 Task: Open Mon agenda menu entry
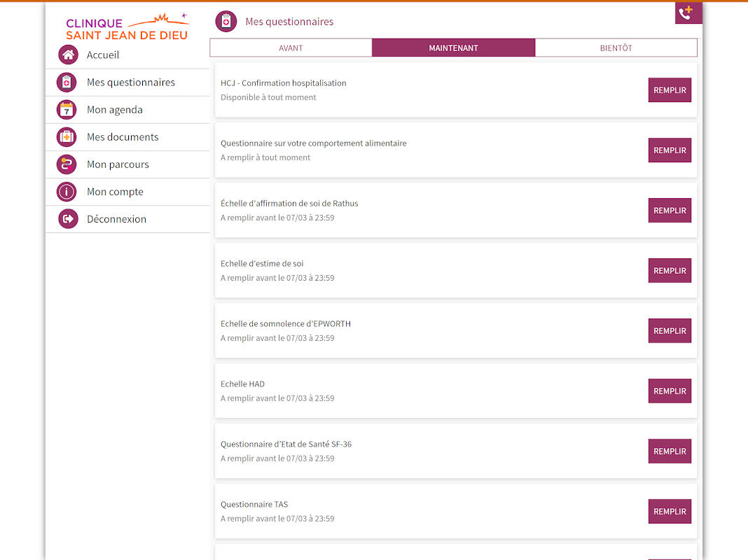point(128,110)
